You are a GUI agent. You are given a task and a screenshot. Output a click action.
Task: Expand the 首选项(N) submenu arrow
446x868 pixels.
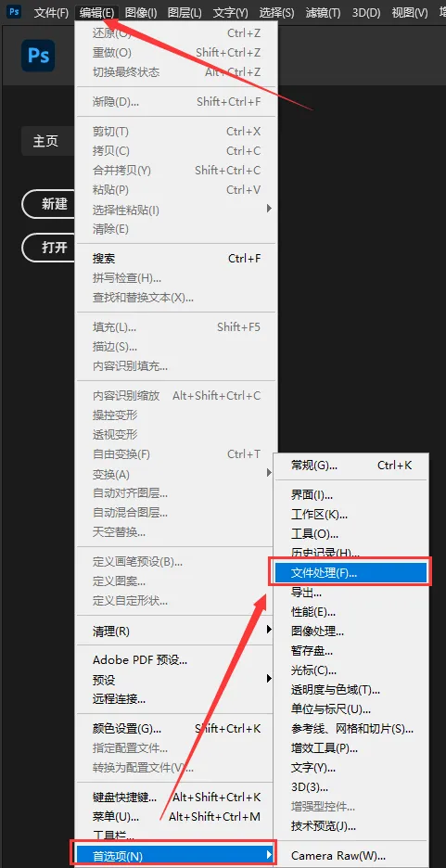click(269, 855)
